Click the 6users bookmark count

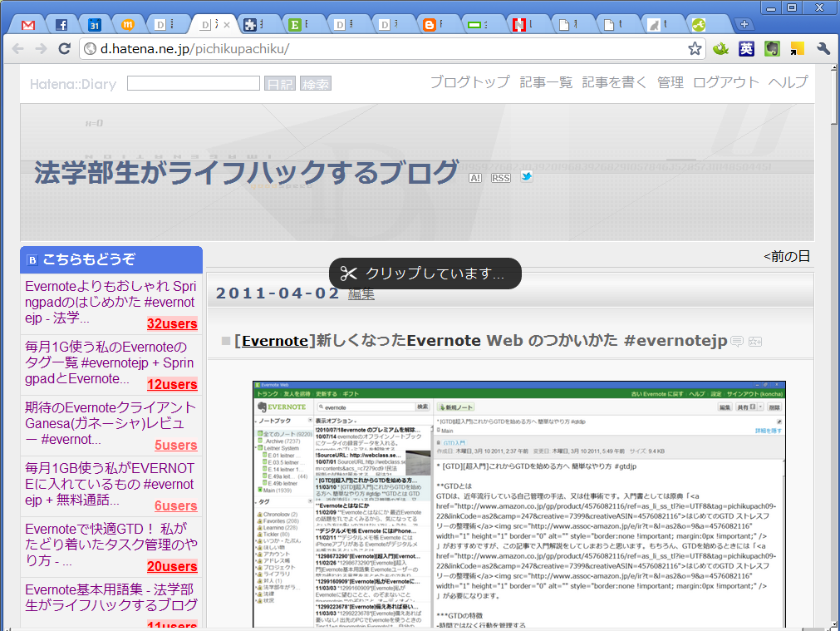pyautogui.click(x=175, y=505)
